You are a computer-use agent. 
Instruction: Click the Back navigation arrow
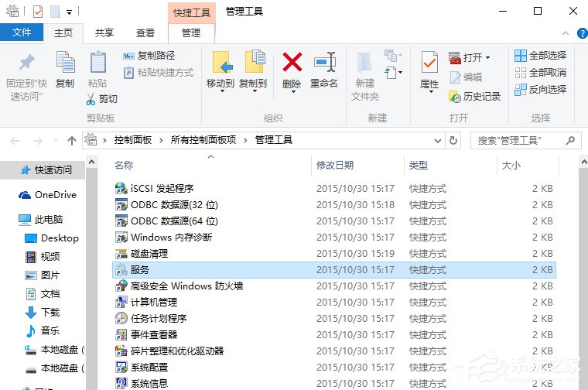(15, 141)
